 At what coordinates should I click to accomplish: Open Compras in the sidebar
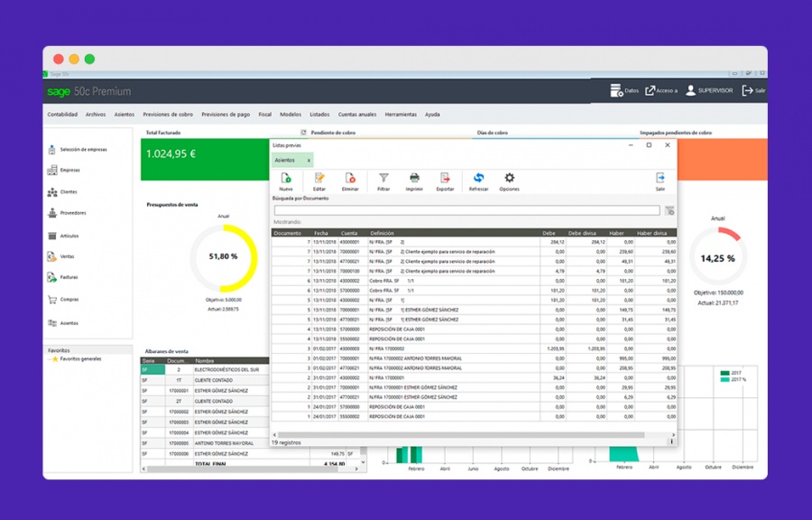[63, 300]
